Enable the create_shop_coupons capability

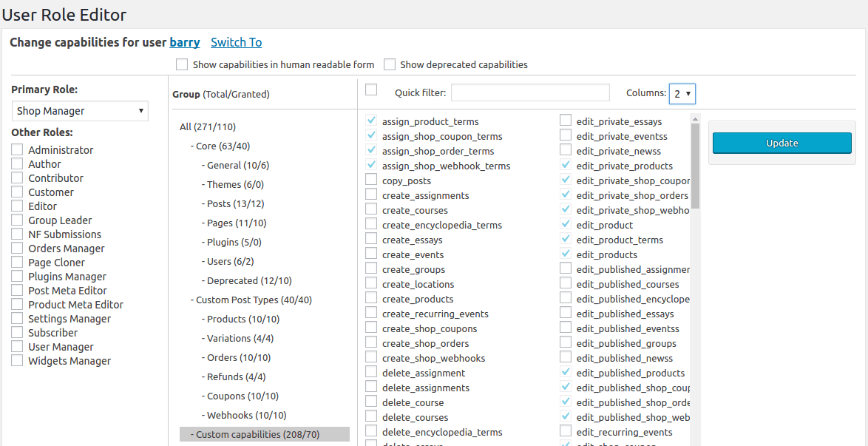370,328
